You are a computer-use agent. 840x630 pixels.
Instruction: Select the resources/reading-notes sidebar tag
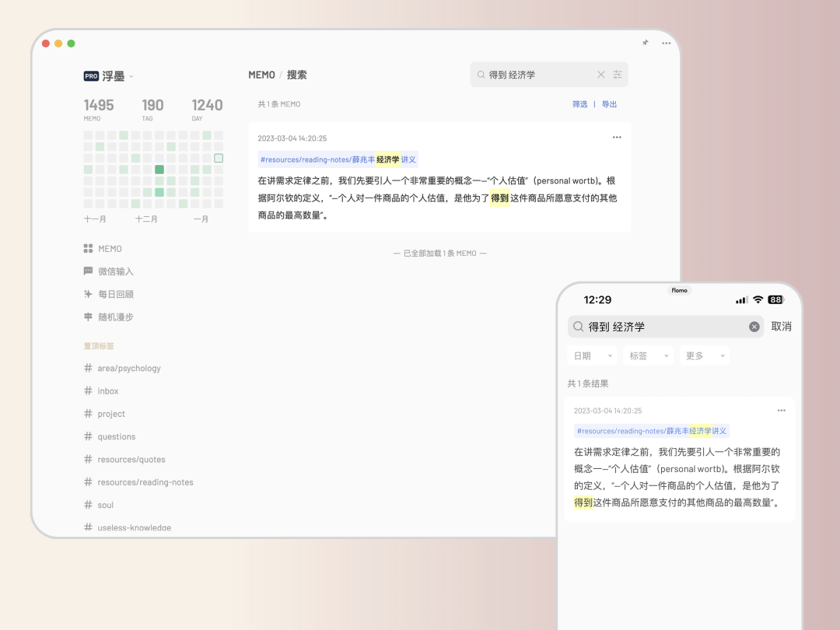(x=138, y=482)
